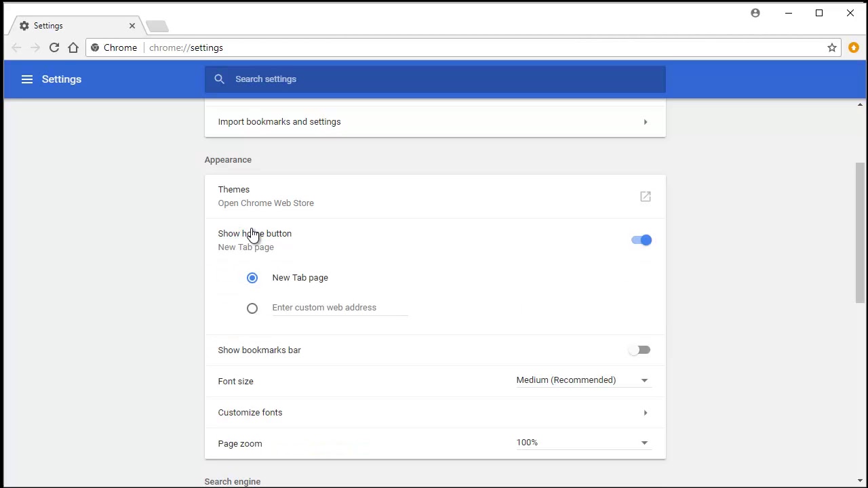Image resolution: width=868 pixels, height=488 pixels.
Task: Expand Import bookmarks and settings arrow
Action: click(646, 122)
